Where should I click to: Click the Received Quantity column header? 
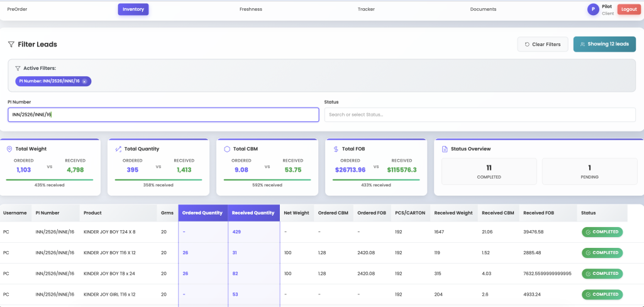click(x=253, y=213)
